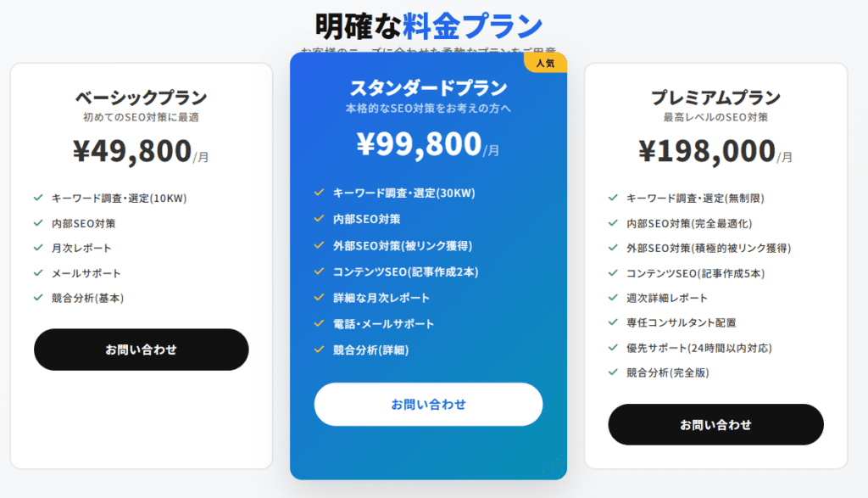Click checkmark beside メールサポート in Basic plan
This screenshot has height=498, width=868.
tap(38, 272)
